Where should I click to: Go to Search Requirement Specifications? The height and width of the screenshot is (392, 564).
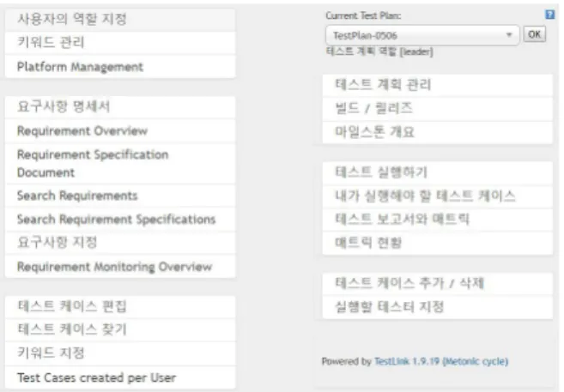tap(120, 220)
